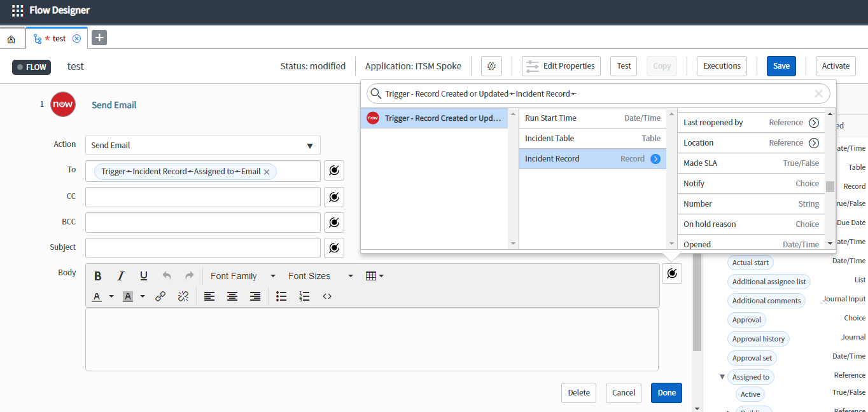Viewport: 868px width, 412px height.
Task: Select Incident Table in picker
Action: click(x=592, y=139)
